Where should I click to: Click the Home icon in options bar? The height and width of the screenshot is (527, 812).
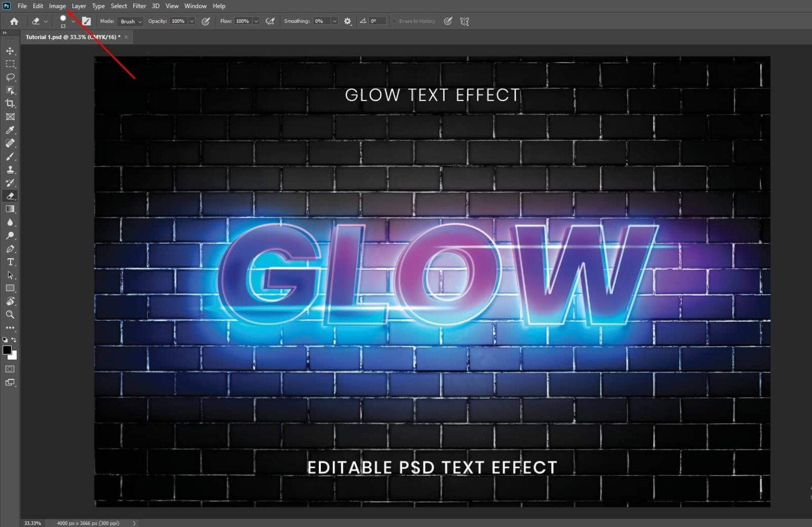tap(14, 21)
